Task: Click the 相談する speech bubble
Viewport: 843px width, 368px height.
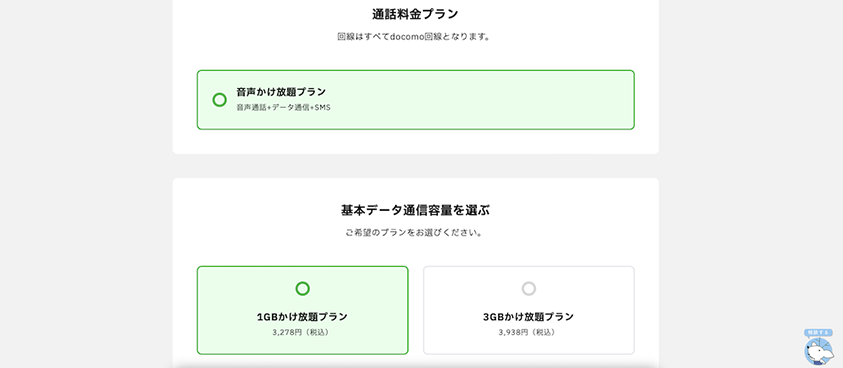Action: [818, 332]
